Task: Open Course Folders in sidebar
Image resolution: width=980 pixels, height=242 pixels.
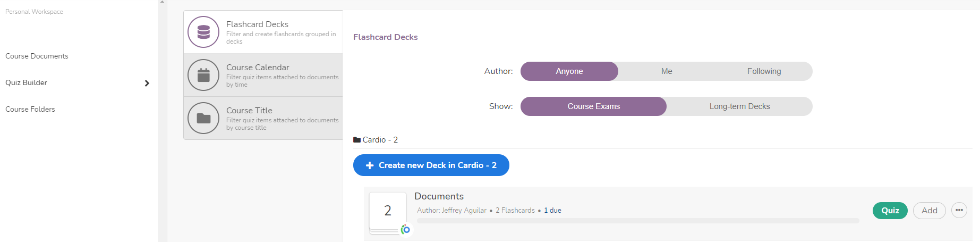Action: pos(30,109)
